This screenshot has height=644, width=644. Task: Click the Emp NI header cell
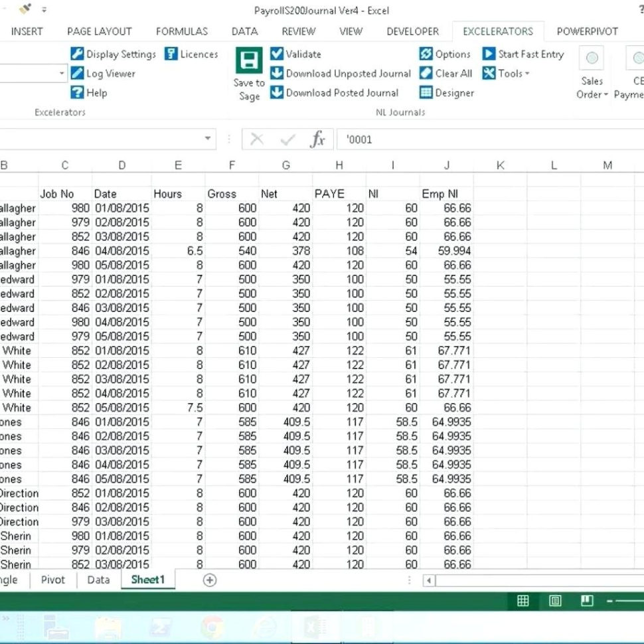click(x=447, y=193)
